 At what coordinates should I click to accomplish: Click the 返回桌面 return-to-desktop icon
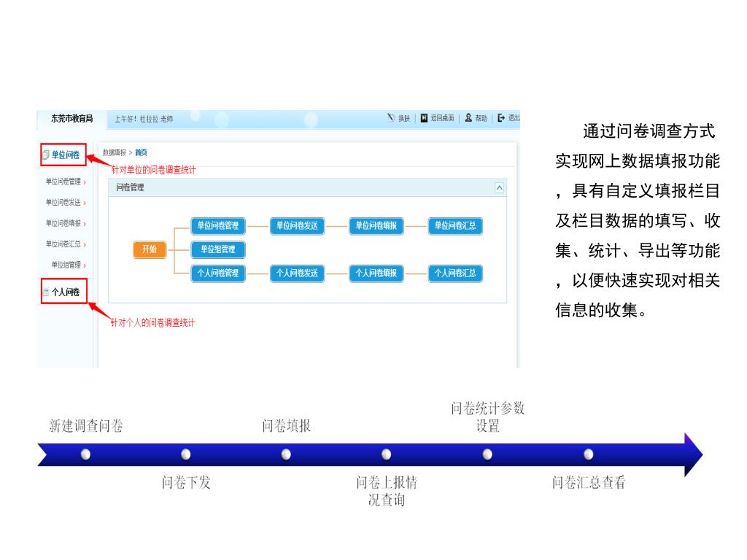coord(424,117)
